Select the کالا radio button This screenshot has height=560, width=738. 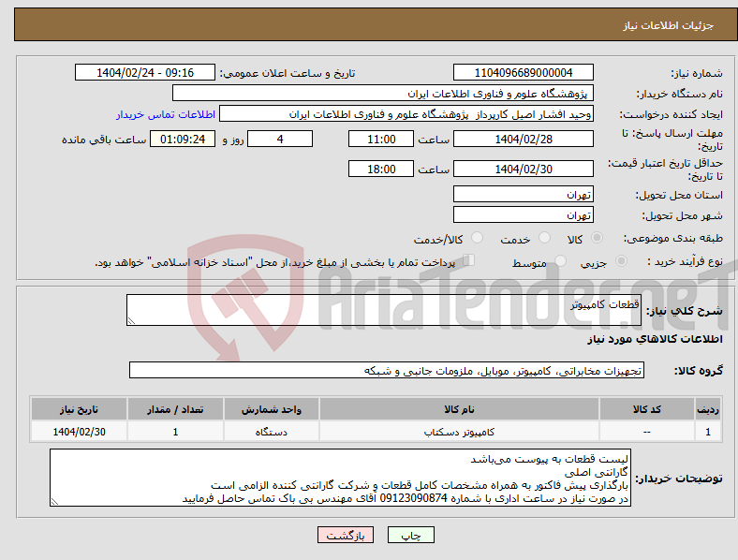[x=597, y=238]
